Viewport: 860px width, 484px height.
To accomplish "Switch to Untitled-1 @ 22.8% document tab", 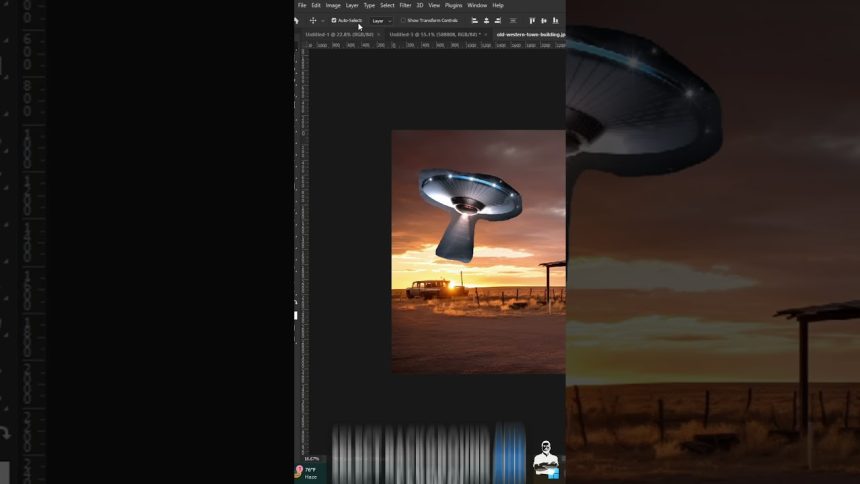I will (x=340, y=34).
